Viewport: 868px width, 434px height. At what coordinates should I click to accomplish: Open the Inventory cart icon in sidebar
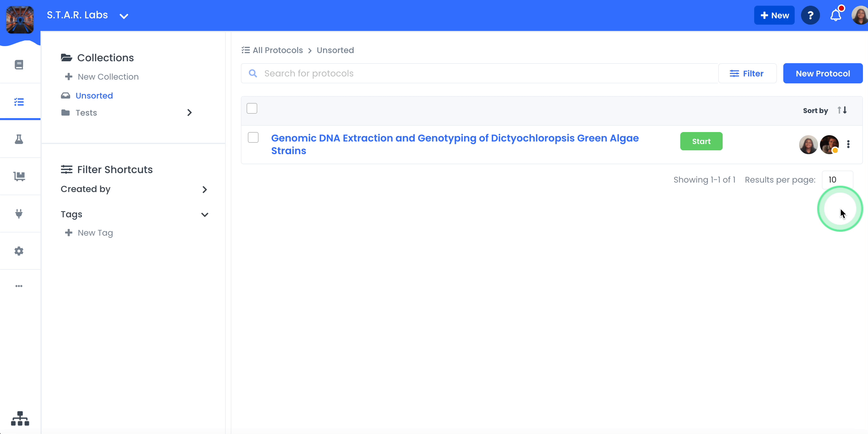click(19, 177)
